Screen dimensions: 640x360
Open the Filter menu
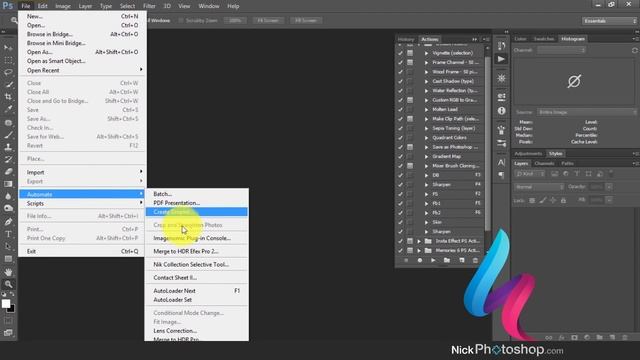[149, 6]
